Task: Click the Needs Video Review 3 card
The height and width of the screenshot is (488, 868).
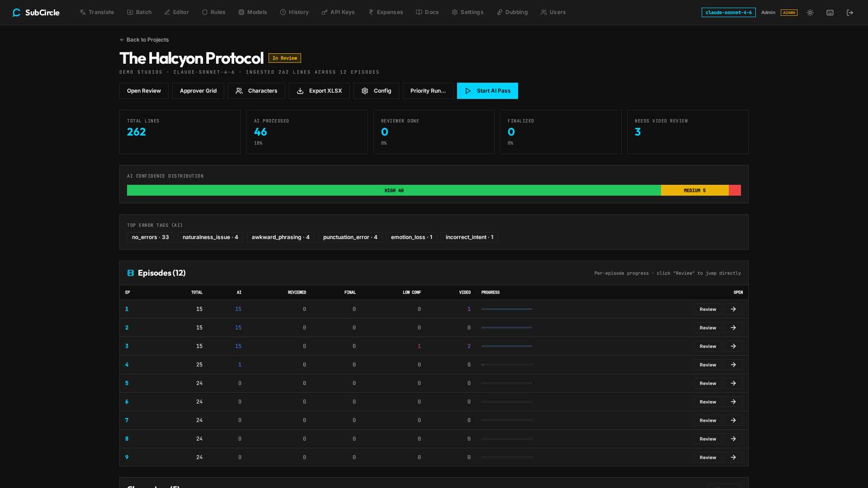Action: (688, 132)
